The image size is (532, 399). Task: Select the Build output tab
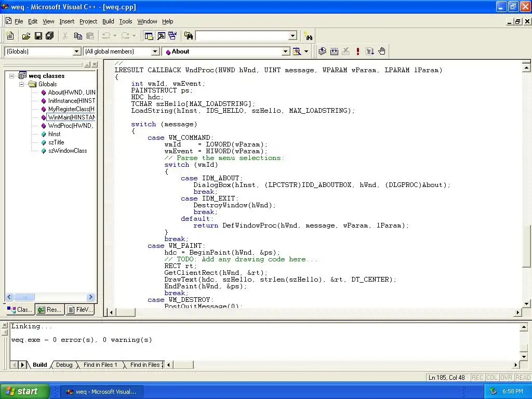(x=39, y=365)
